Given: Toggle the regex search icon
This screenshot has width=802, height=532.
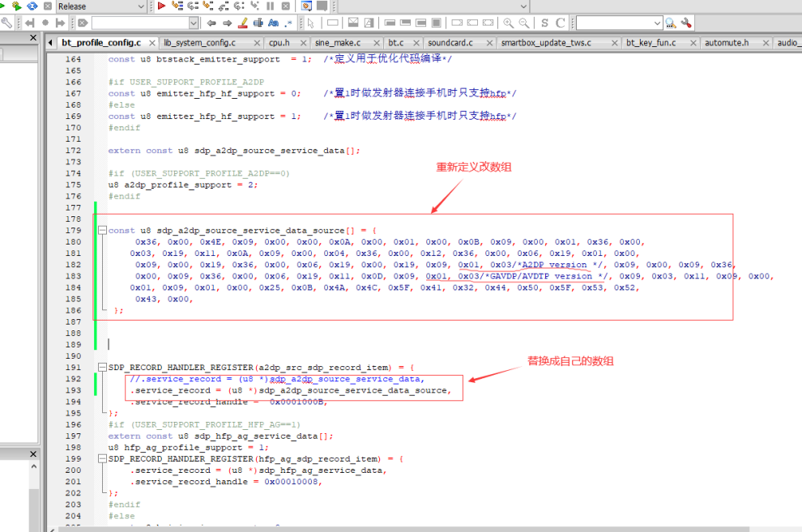Looking at the screenshot, I should 288,23.
